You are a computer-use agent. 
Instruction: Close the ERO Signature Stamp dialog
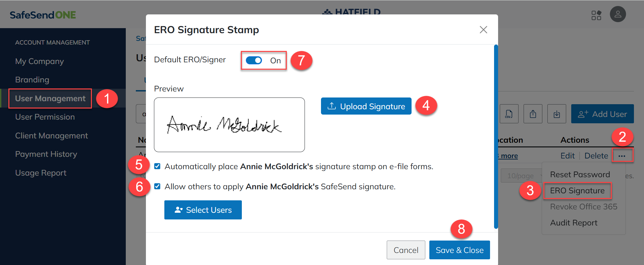483,29
